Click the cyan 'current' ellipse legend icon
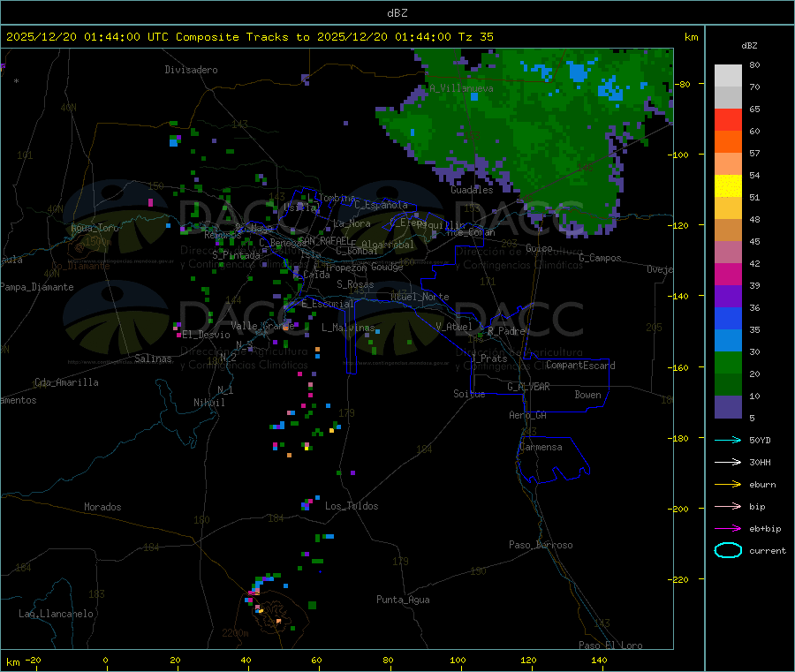 click(728, 550)
